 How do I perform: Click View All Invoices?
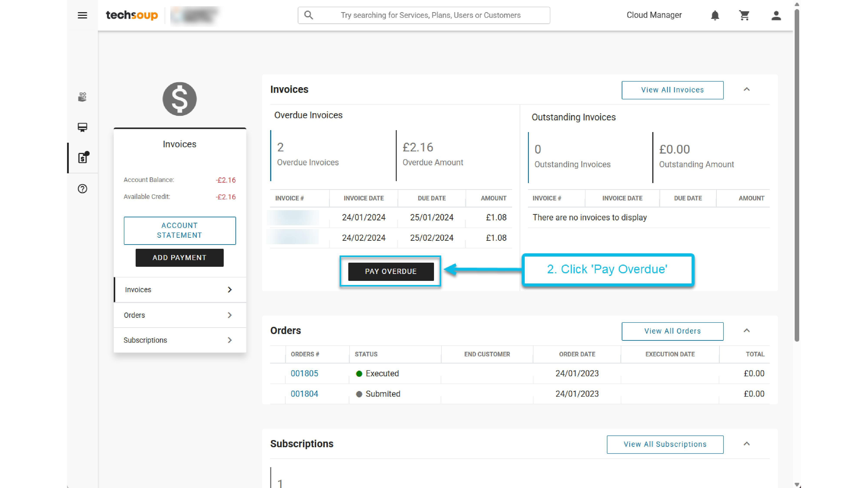[672, 90]
